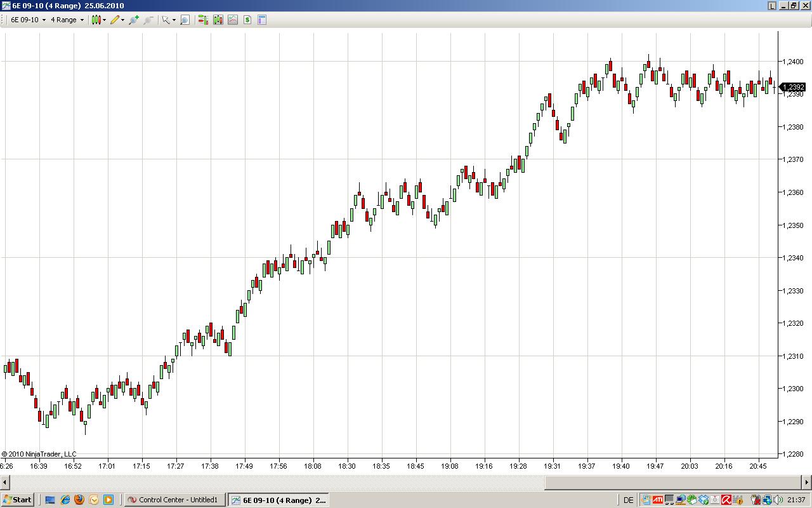Click the 17:01 time axis label
The image size is (812, 508).
coord(107,466)
